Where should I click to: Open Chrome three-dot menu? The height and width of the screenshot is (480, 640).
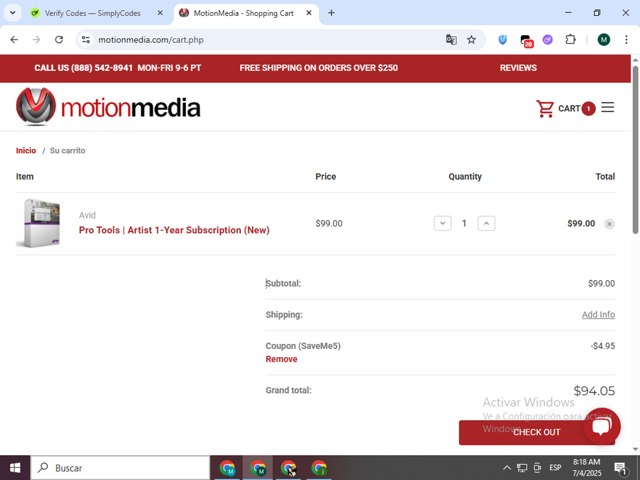tap(626, 40)
